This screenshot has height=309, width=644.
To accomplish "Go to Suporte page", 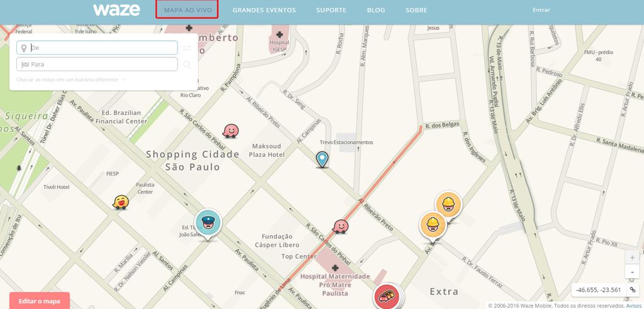I will coord(331,10).
